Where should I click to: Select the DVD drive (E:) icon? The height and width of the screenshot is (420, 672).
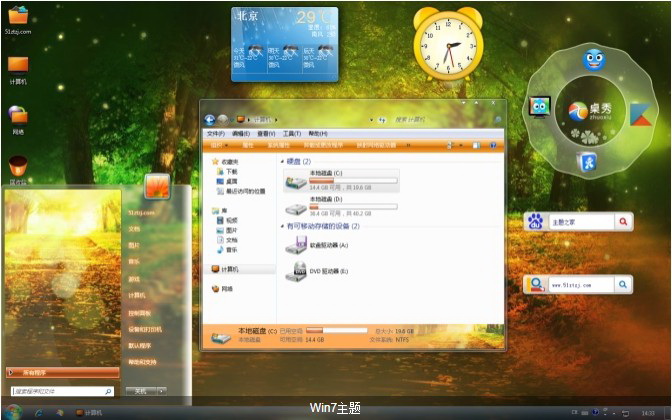296,271
